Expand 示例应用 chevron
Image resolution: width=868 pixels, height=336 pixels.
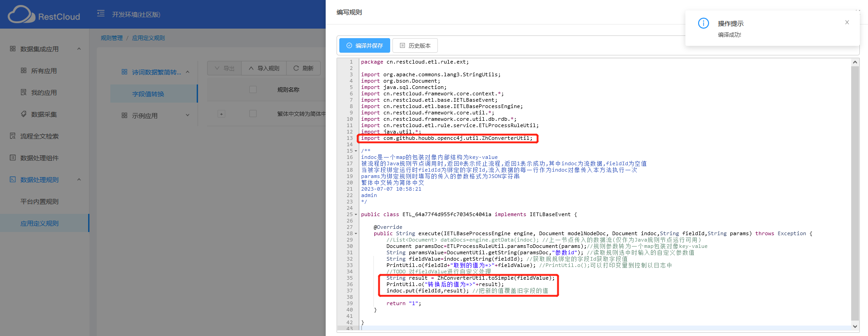tap(188, 115)
